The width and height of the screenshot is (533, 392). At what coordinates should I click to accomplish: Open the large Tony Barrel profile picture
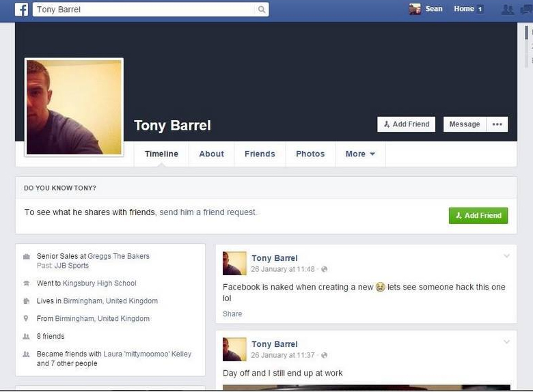[74, 107]
